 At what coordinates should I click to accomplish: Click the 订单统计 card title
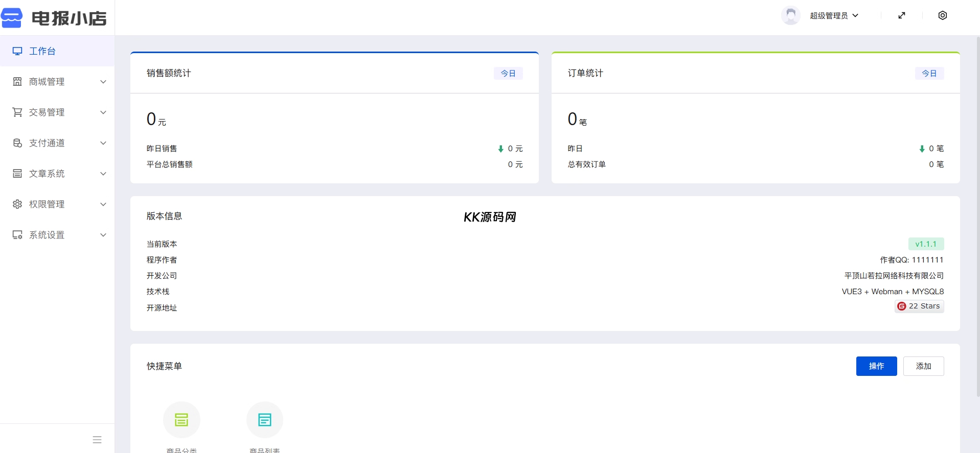tap(585, 73)
